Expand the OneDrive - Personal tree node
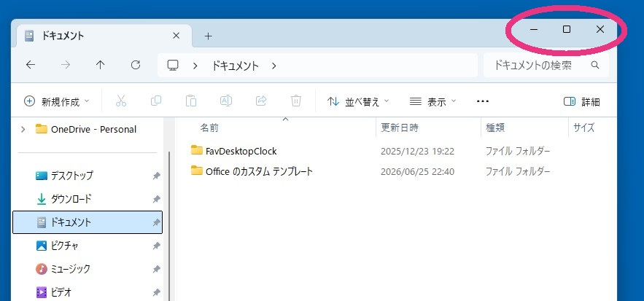Viewport: 644px width, 301px height. [23, 129]
